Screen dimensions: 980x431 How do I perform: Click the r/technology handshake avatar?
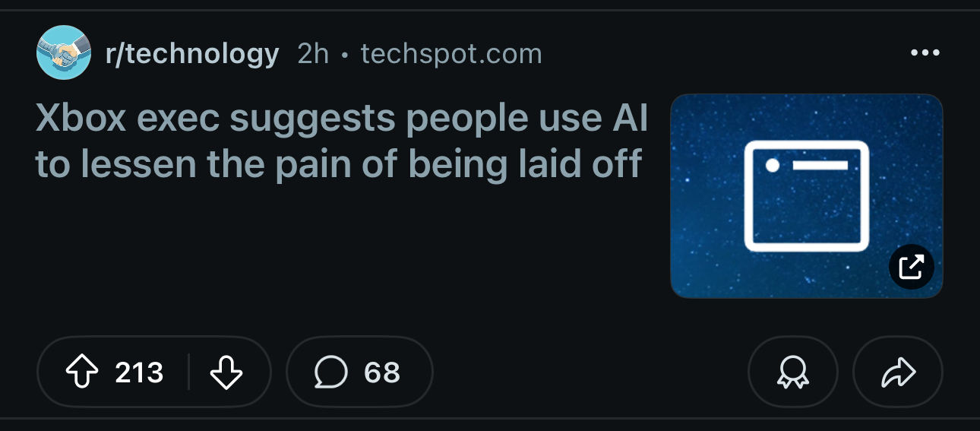tap(64, 52)
